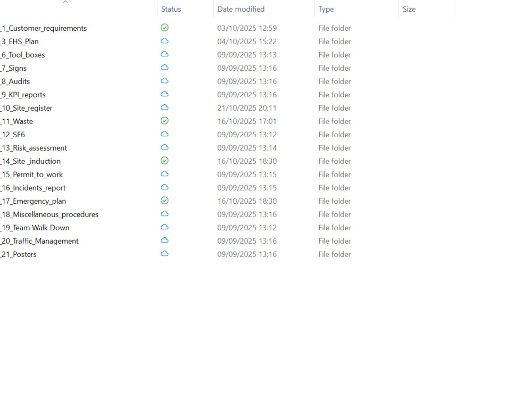Click the date 09/09/2025 13:13
Viewport: 532px width, 399px height.
point(247,55)
